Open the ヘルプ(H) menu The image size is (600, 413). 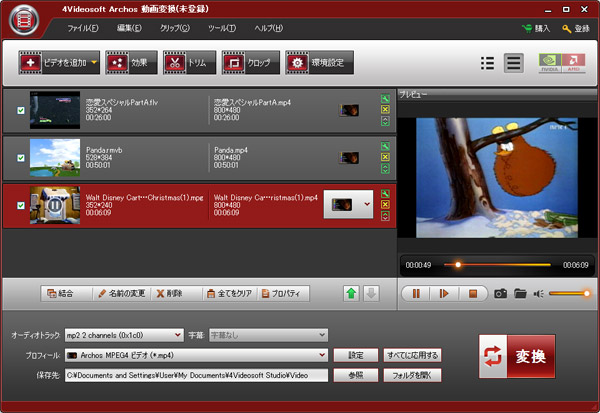(269, 28)
